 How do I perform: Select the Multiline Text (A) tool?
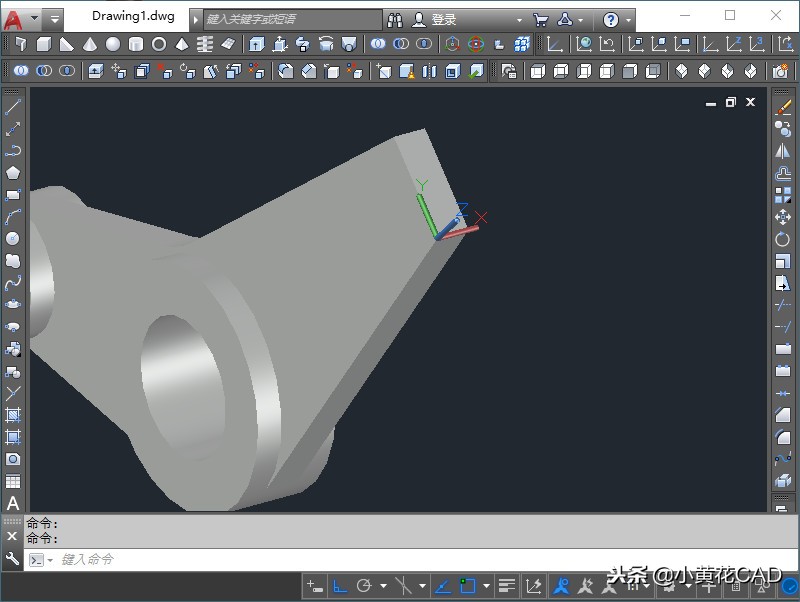click(x=13, y=504)
